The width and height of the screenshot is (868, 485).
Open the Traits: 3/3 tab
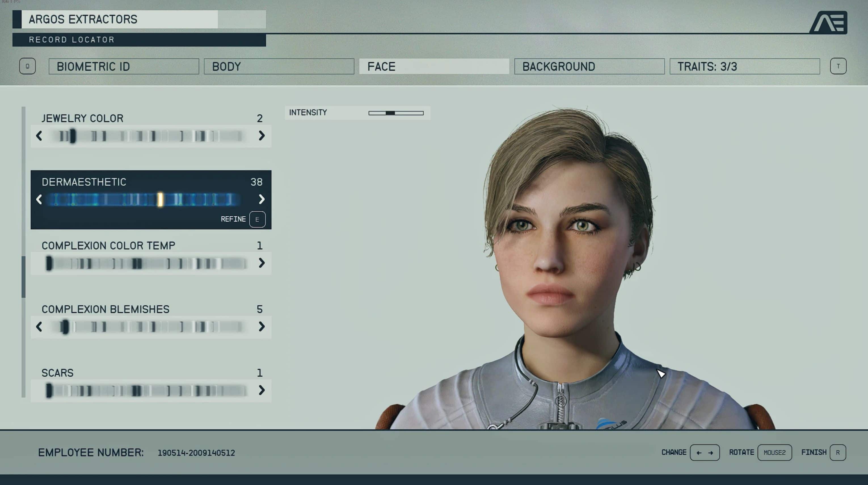[x=744, y=66]
